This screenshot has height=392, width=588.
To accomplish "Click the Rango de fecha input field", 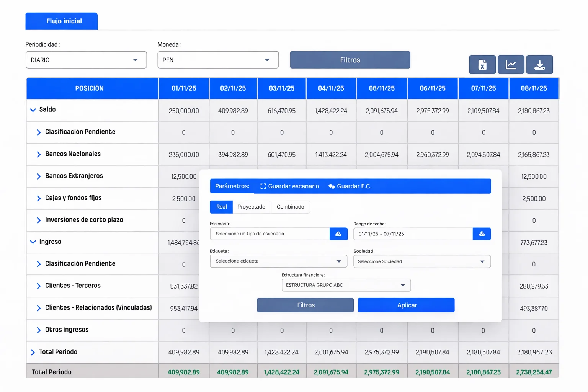I will (x=413, y=234).
